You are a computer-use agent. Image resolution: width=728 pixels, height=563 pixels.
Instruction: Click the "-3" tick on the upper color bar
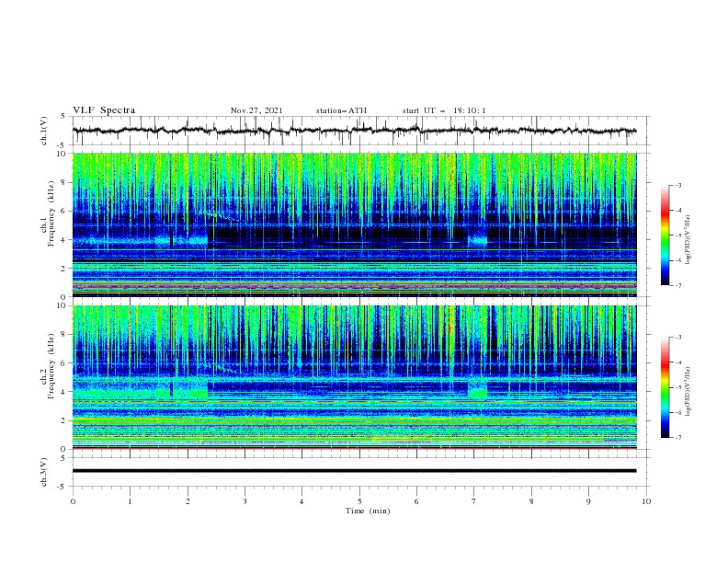(x=677, y=185)
